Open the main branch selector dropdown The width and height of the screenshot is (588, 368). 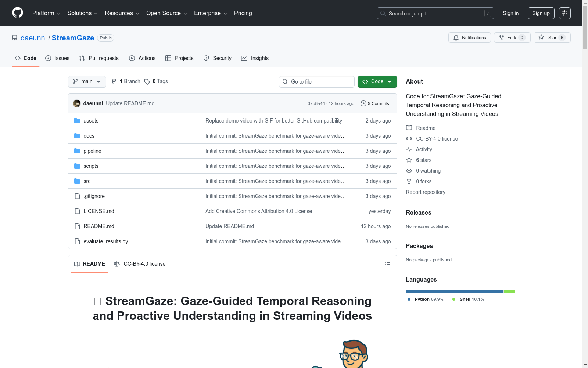pyautogui.click(x=87, y=82)
